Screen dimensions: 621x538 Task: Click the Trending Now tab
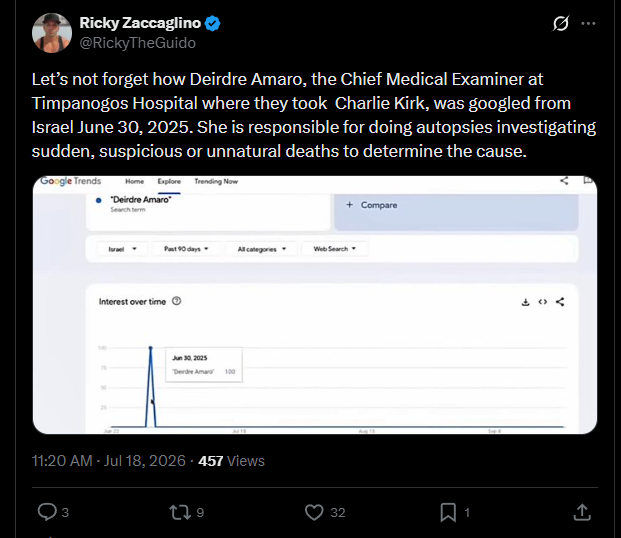(216, 181)
